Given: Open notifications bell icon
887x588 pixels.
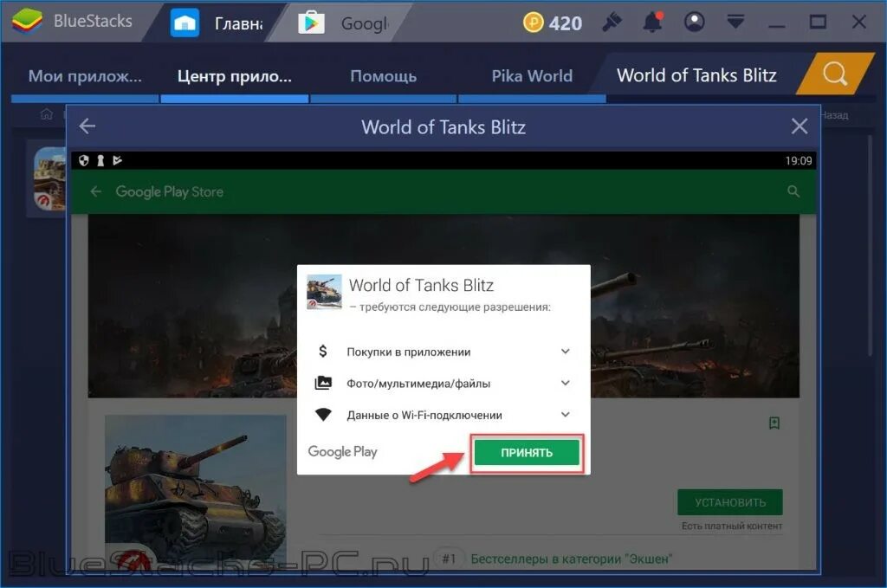Looking at the screenshot, I should pyautogui.click(x=652, y=22).
